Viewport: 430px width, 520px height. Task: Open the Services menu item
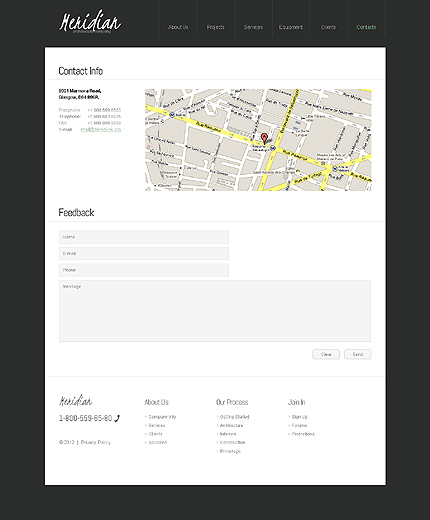253,27
